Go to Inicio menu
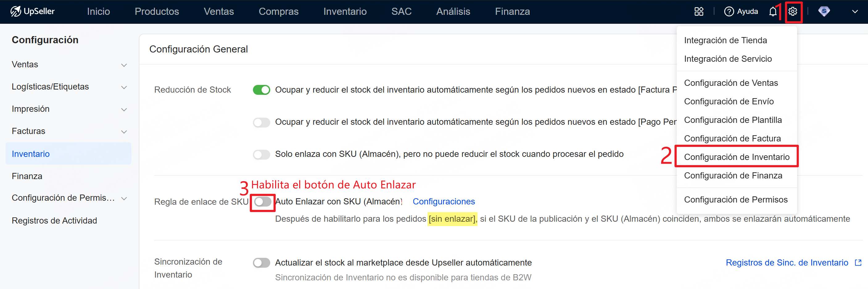The height and width of the screenshot is (289, 868). (98, 11)
